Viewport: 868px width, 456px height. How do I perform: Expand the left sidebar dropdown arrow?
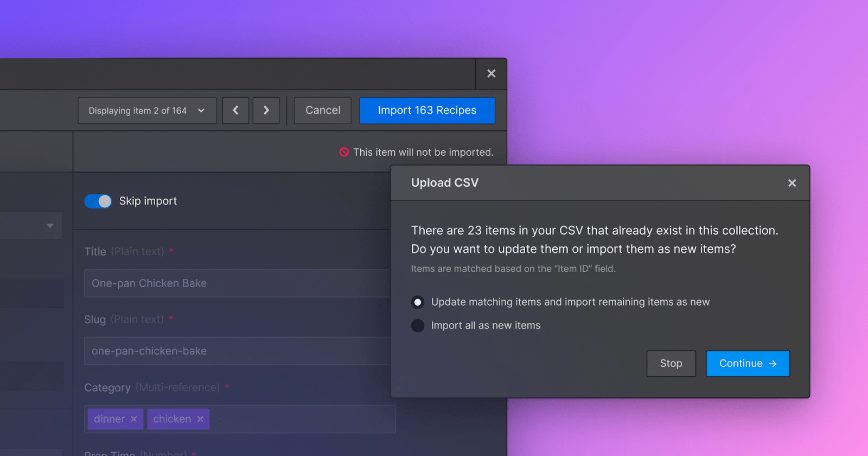pyautogui.click(x=50, y=226)
